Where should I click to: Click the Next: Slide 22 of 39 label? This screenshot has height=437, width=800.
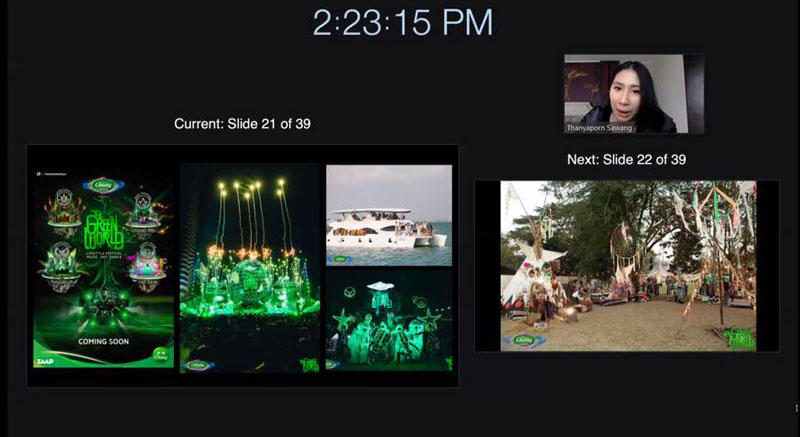[627, 160]
